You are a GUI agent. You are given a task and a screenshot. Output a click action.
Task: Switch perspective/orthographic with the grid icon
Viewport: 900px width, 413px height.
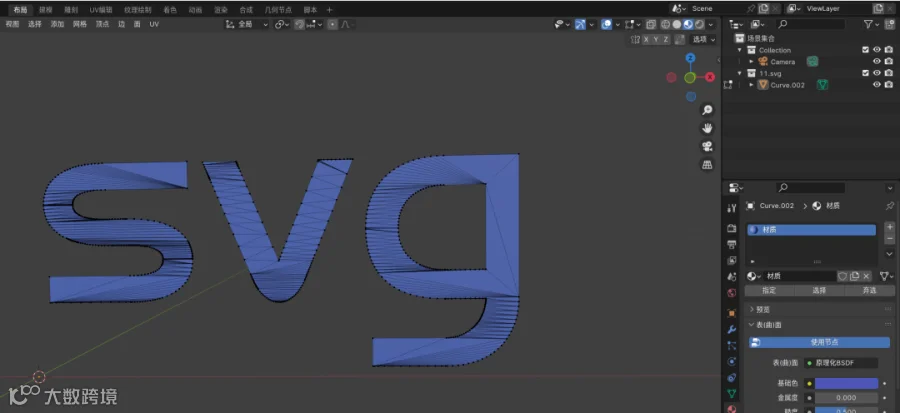[707, 165]
